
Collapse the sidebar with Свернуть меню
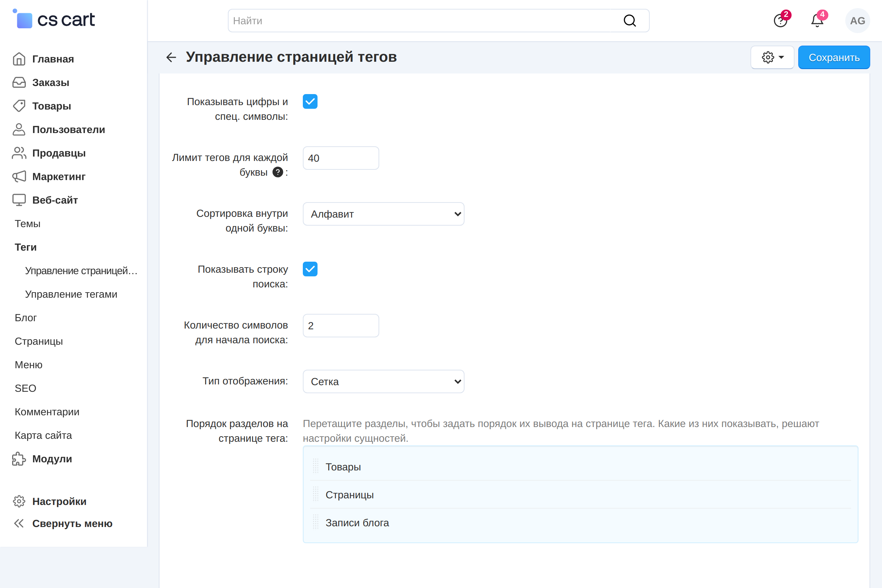click(x=62, y=523)
